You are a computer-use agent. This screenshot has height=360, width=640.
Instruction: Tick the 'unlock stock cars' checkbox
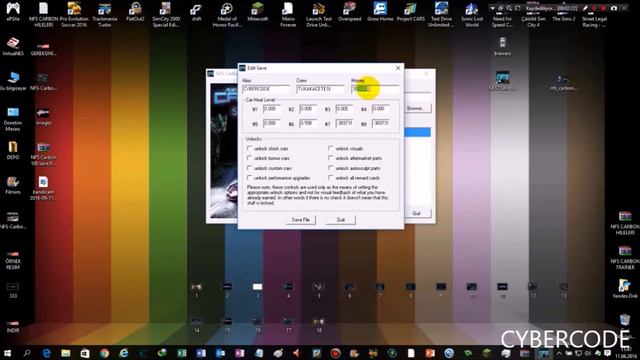coord(249,149)
